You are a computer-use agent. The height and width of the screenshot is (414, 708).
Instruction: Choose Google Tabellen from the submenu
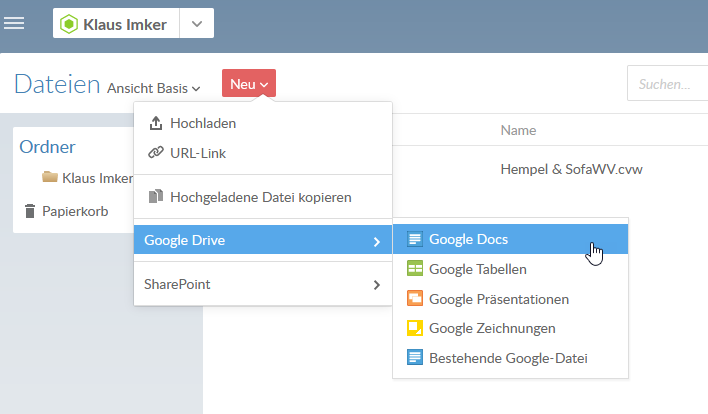click(510, 269)
